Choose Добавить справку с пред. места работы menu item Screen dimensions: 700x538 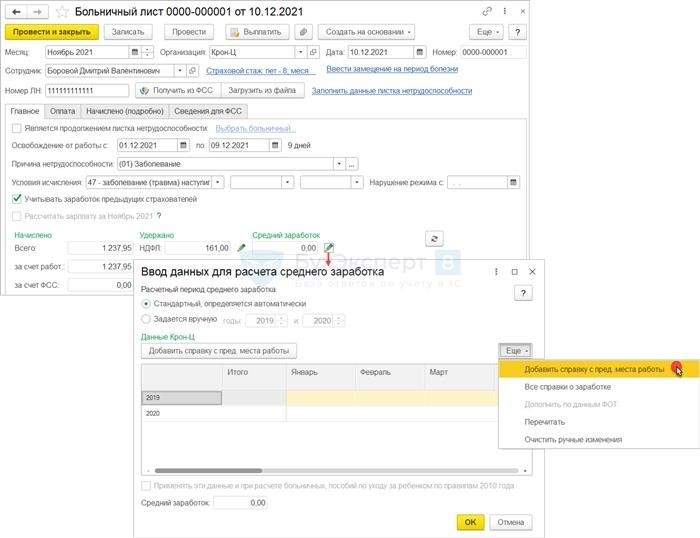coord(598,370)
